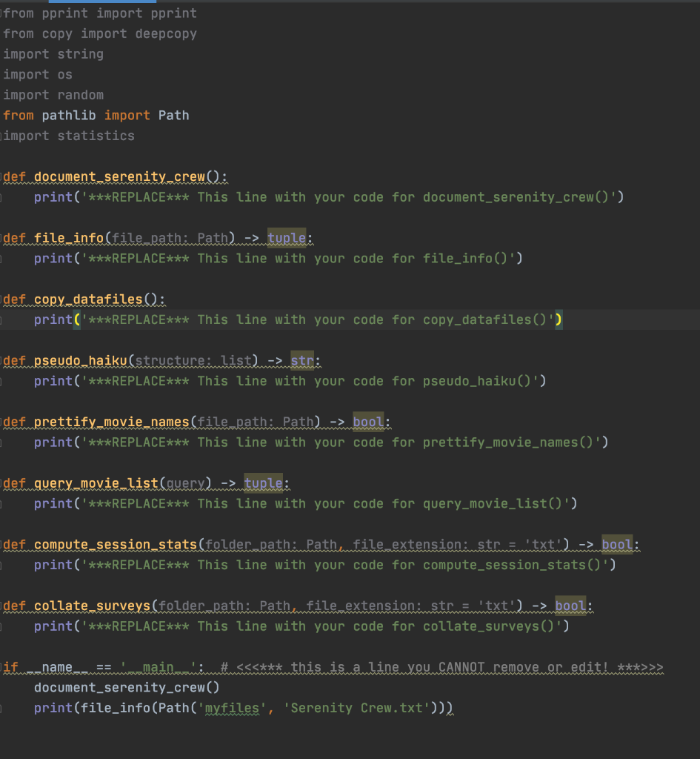Click the highlighted print line in copy_datafiles
This screenshot has width=700, height=759.
coord(296,319)
